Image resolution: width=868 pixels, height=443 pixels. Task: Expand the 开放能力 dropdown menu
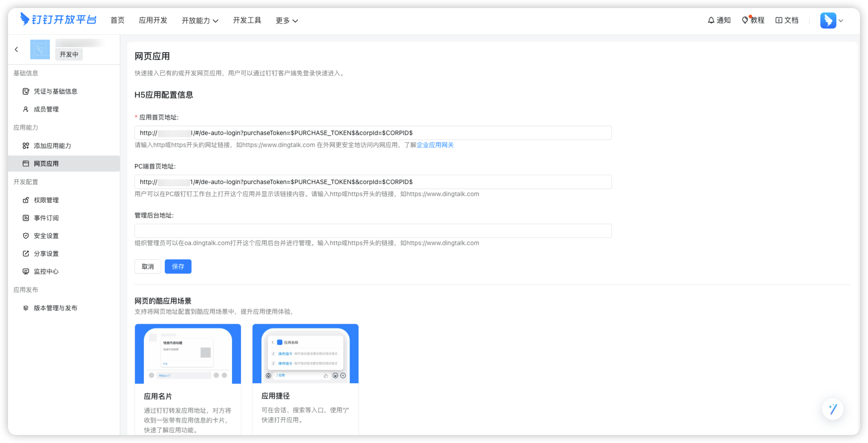[200, 21]
